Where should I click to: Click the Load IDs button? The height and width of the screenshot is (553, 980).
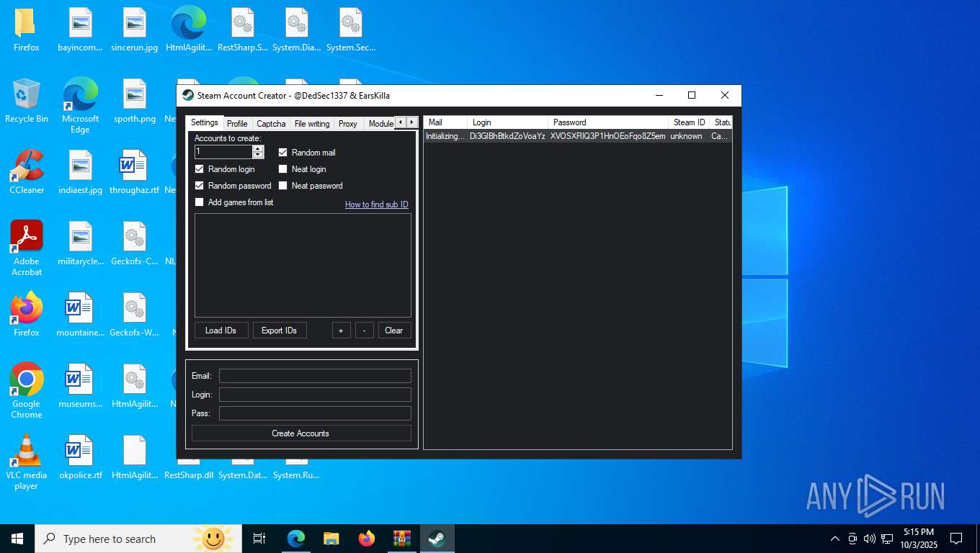(221, 331)
